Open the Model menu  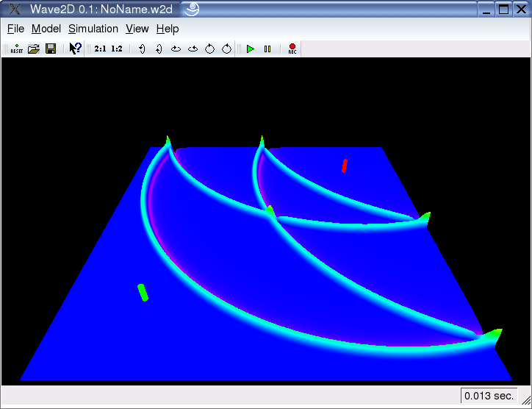point(46,29)
